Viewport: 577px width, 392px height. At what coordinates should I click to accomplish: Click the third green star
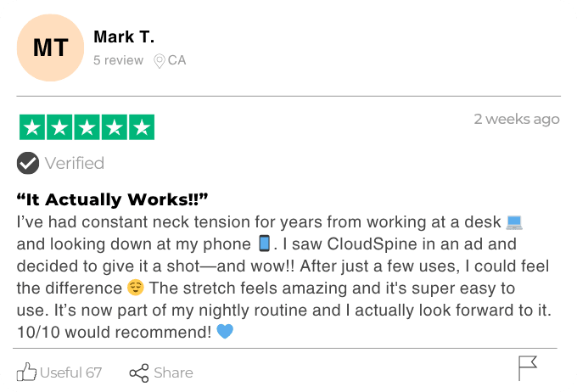click(x=87, y=127)
